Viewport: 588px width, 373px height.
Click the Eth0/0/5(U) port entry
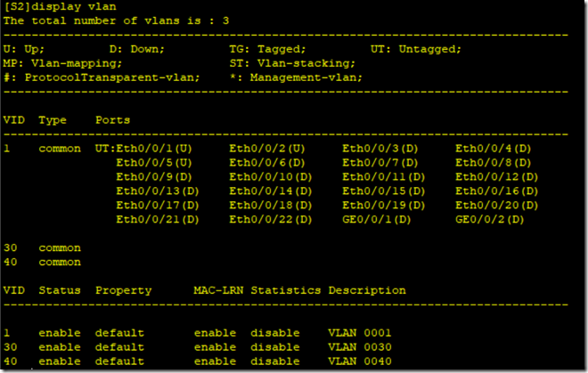pyautogui.click(x=154, y=162)
